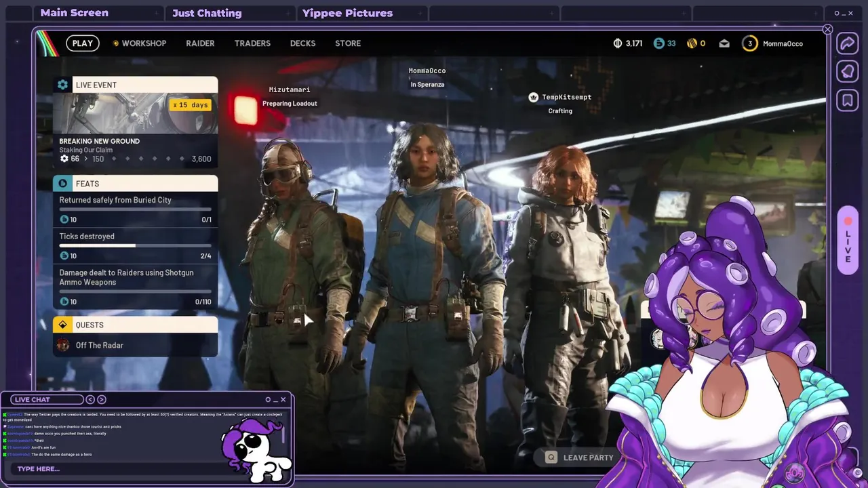Click the share arrow icon in the overlay sidebar
Viewport: 868px width, 488px height.
(847, 43)
